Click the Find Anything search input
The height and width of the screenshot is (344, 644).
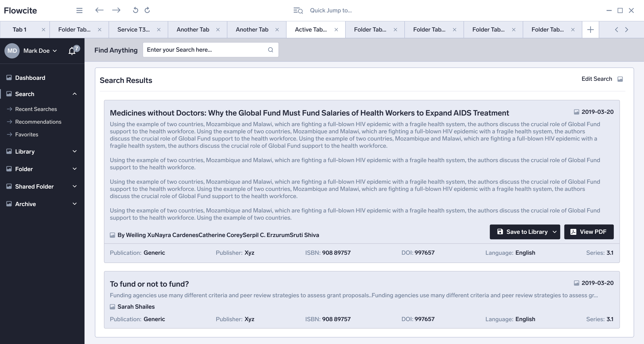tap(205, 50)
